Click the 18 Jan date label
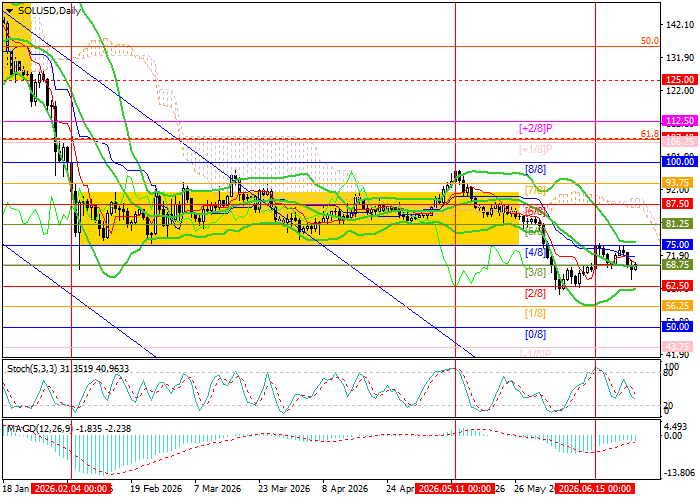 click(x=16, y=489)
